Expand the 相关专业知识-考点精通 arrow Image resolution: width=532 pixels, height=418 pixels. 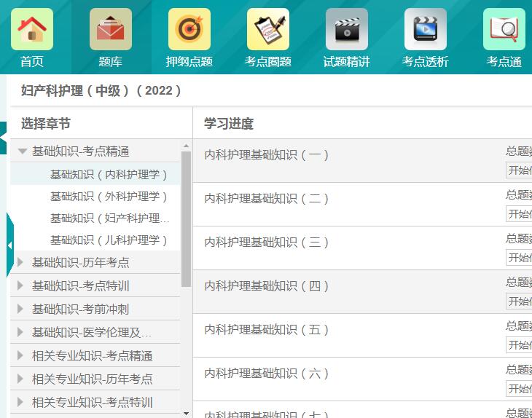(x=20, y=355)
